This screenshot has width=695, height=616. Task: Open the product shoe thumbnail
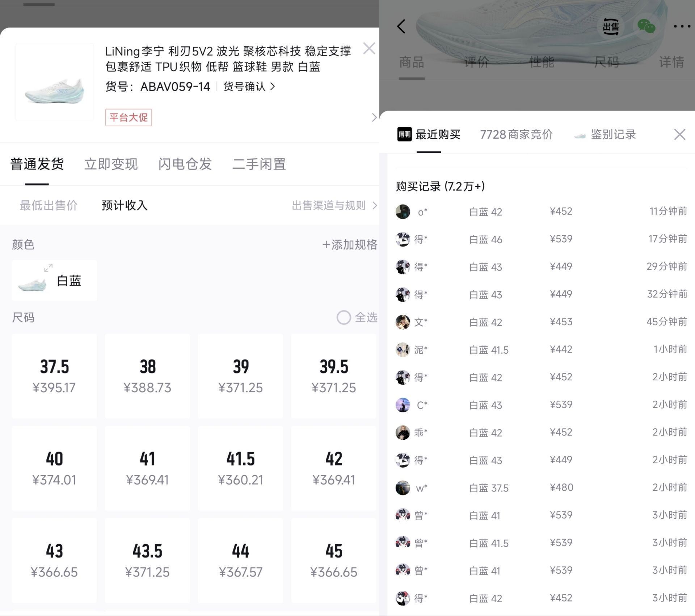point(55,82)
